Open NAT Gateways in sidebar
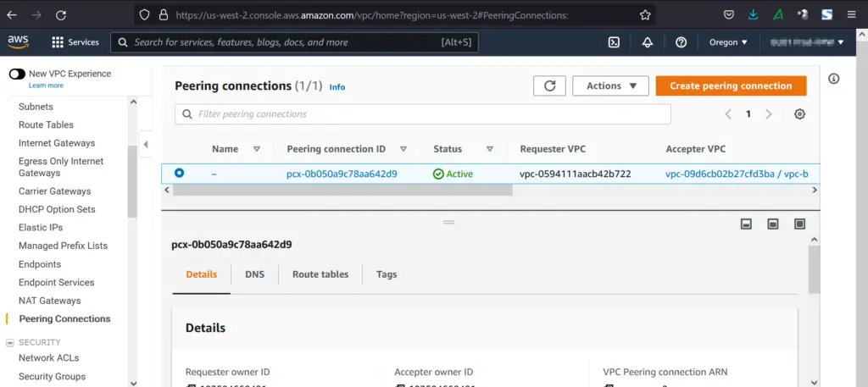868x387 pixels. [x=50, y=301]
